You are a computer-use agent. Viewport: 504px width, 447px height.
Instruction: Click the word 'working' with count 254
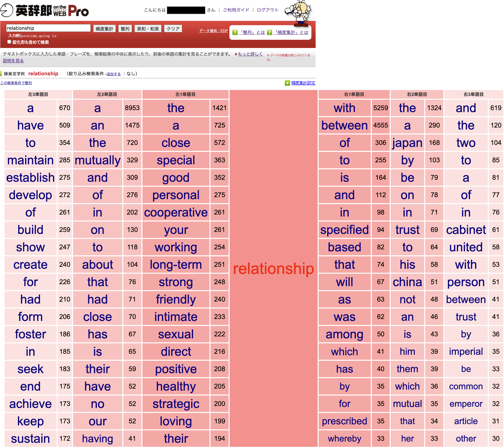[176, 247]
